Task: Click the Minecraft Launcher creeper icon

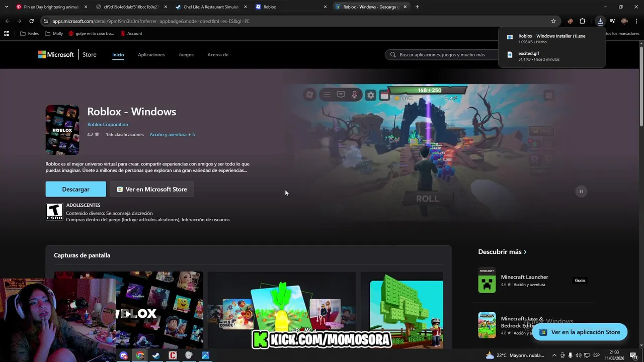Action: [487, 280]
